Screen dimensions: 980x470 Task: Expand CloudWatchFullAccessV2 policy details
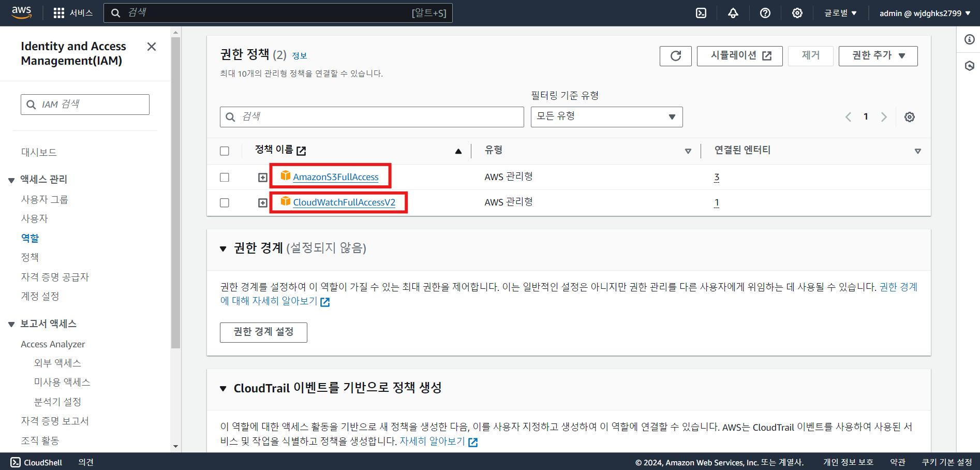(263, 203)
